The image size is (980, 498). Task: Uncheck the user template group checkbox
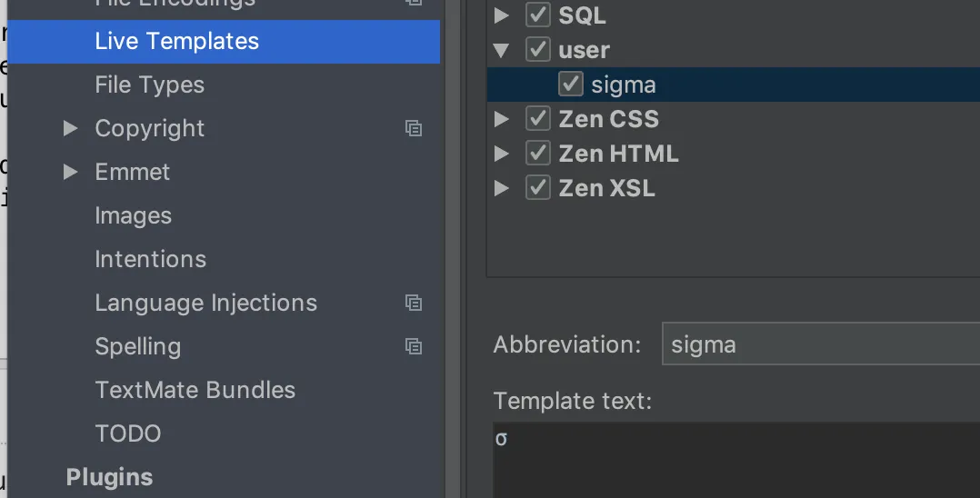click(538, 50)
